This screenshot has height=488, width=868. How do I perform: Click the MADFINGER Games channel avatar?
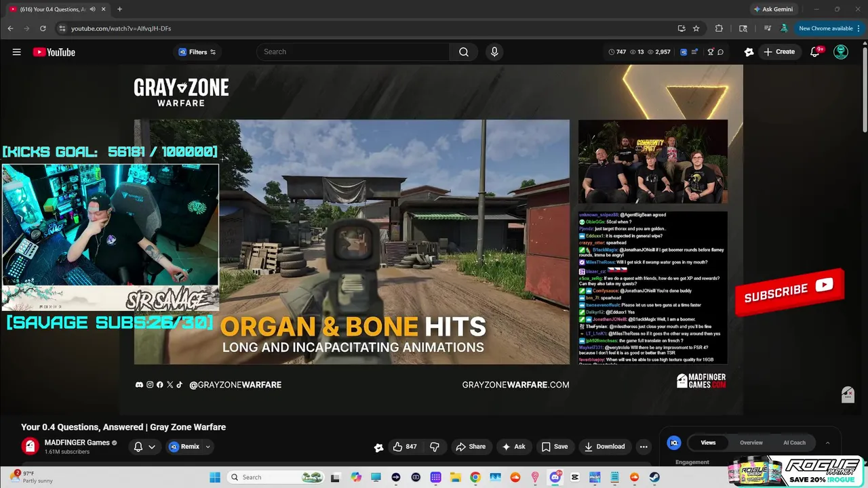click(29, 446)
